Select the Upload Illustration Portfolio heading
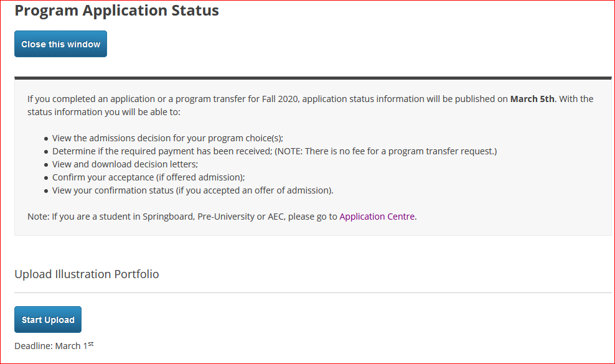This screenshot has height=364, width=615. coord(87,274)
